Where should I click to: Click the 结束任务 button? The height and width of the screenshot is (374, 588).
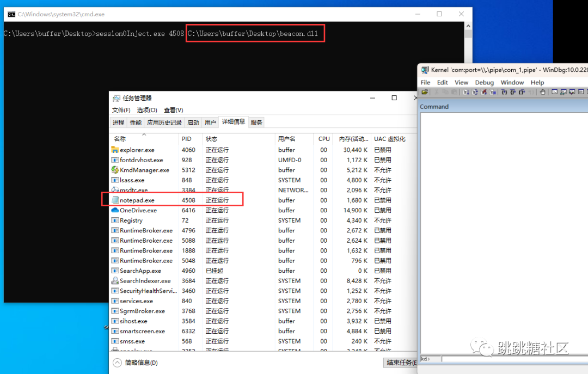[x=401, y=363]
